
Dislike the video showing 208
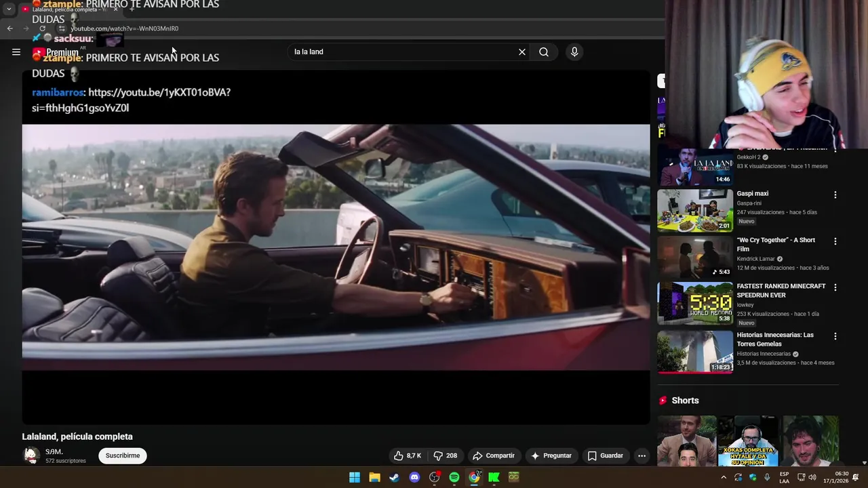446,455
